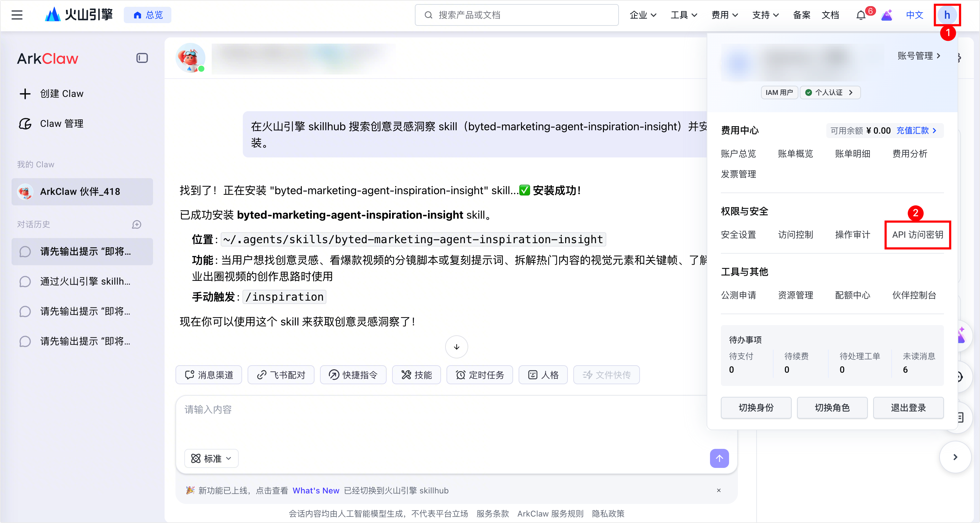Viewport: 980px width, 523px height.
Task: Open 发票管理 link
Action: coord(738,174)
